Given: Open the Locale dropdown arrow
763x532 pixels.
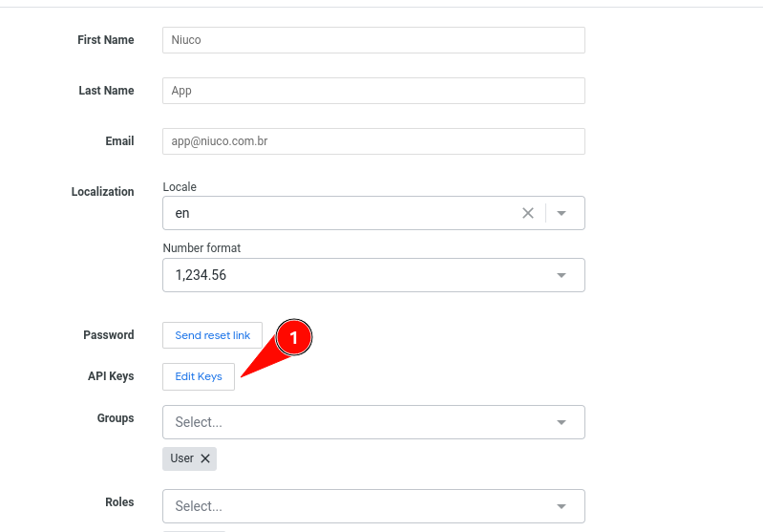Looking at the screenshot, I should pos(562,213).
